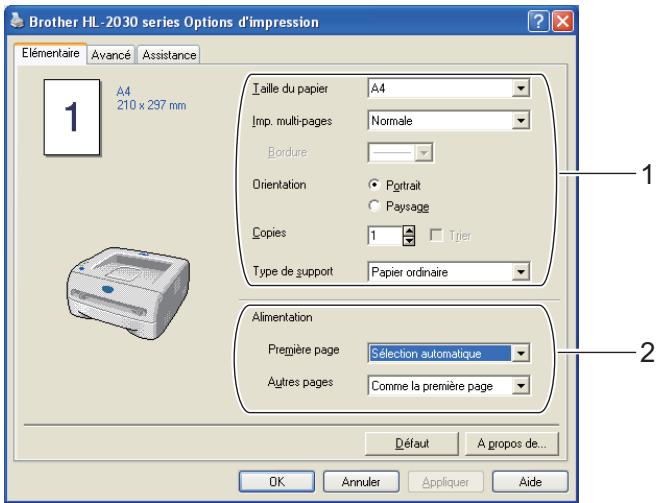Click the "Type de support" label
Screen dimensions: 659x503
293,271
